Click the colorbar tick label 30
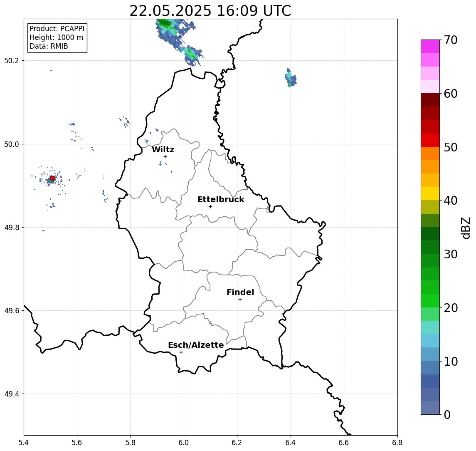476x451 pixels. coord(451,254)
